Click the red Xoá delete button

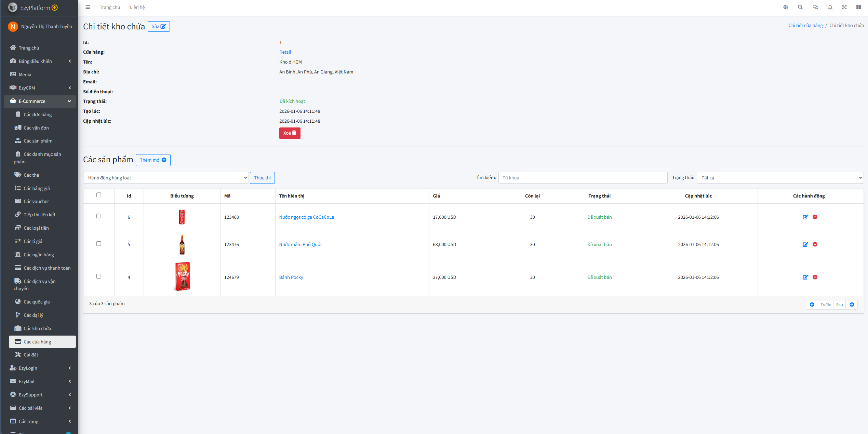coord(290,133)
